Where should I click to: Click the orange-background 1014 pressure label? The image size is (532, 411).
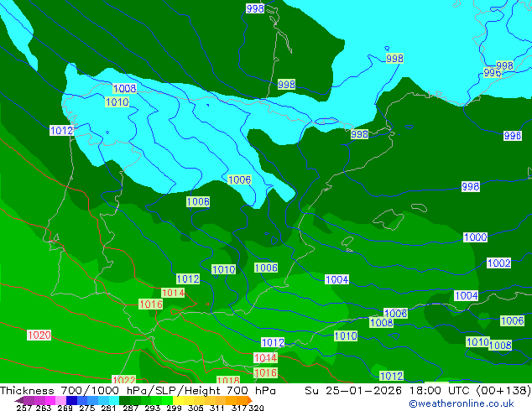tap(173, 293)
